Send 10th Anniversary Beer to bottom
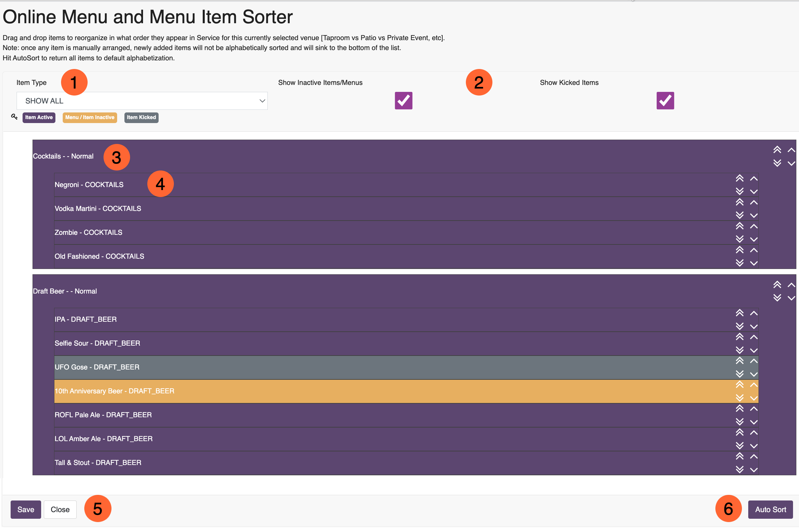 740,398
